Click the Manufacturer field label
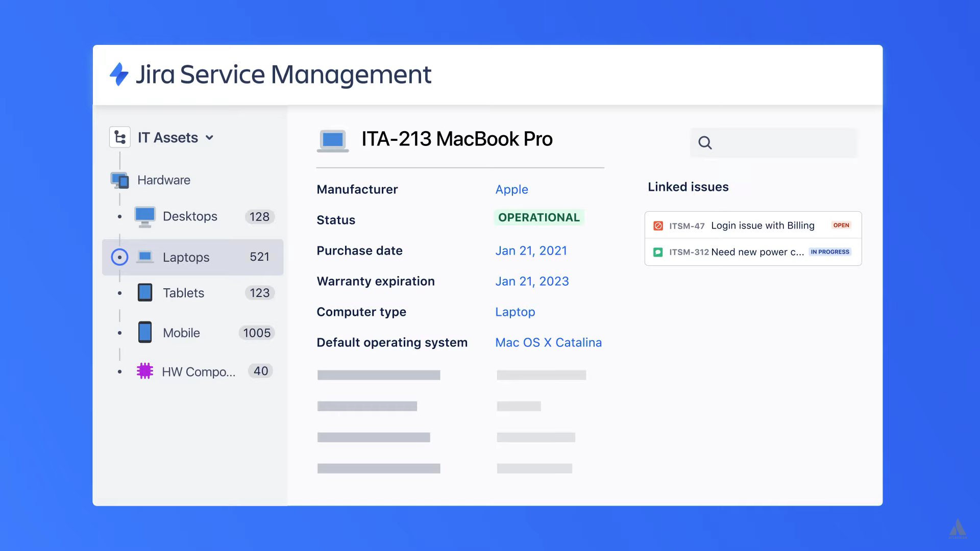Viewport: 980px width, 551px height. point(357,189)
